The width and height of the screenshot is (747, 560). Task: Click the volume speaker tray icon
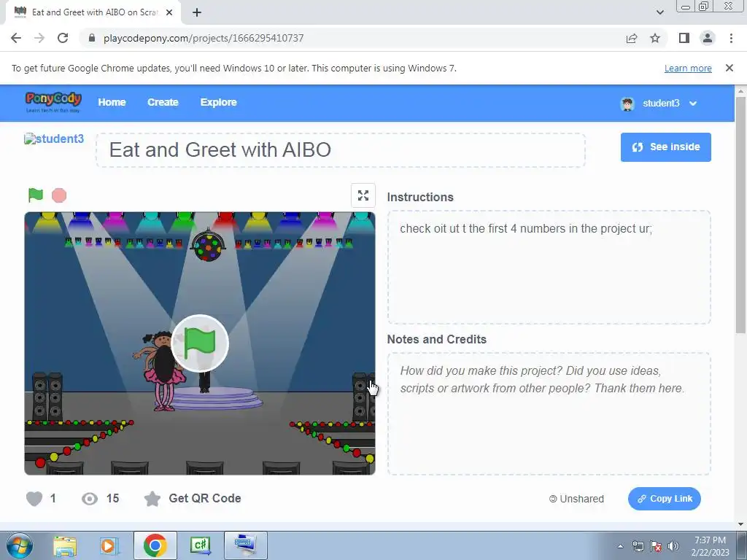point(673,546)
